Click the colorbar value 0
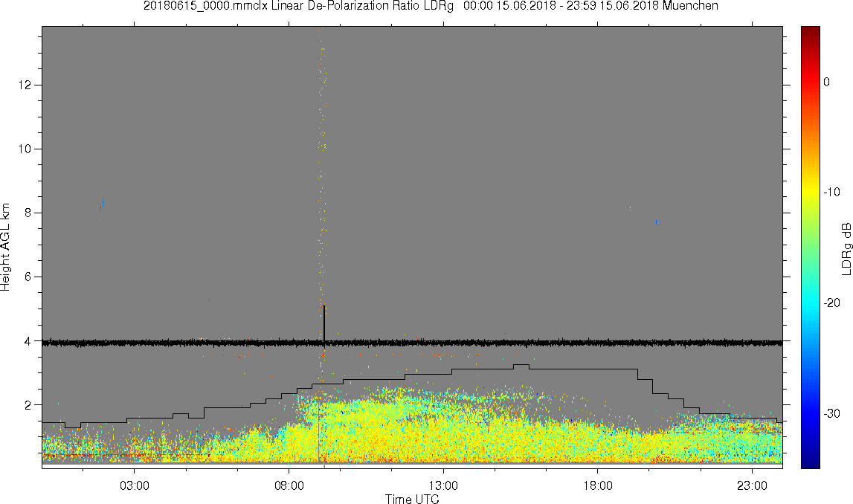Screen dimensions: 853x504 point(827,82)
